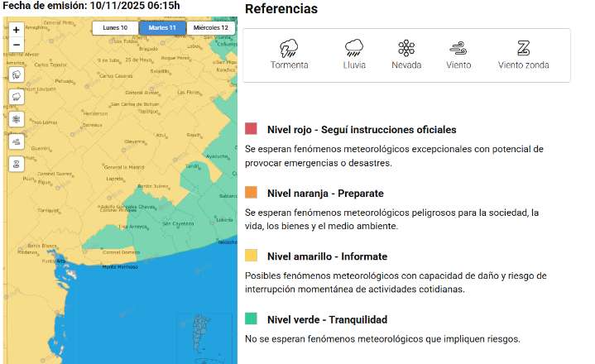Filter map by rain cloud icon
The image size is (595, 364).
click(x=17, y=97)
